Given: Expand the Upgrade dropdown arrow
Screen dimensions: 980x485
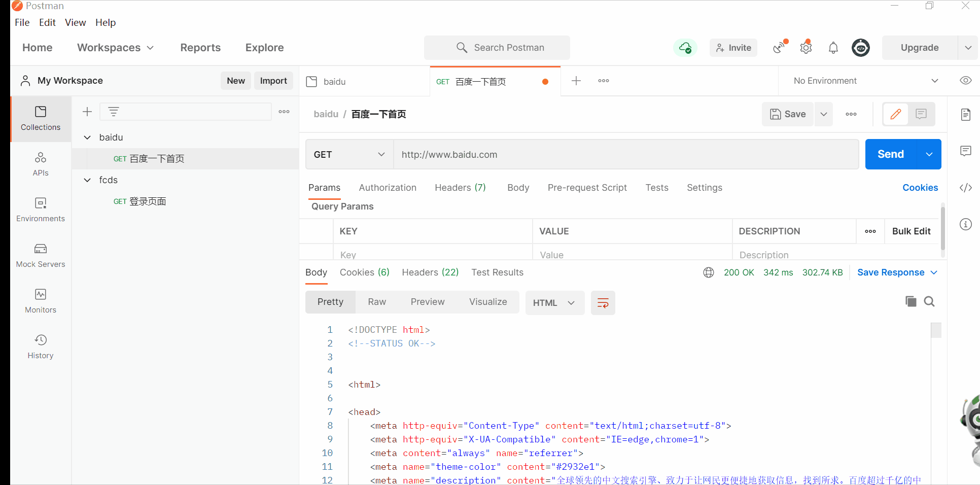Looking at the screenshot, I should coord(968,48).
